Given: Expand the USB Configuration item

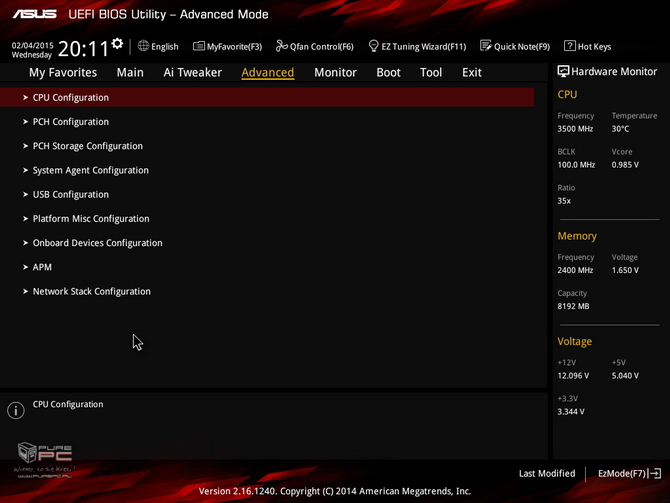Looking at the screenshot, I should (x=70, y=194).
